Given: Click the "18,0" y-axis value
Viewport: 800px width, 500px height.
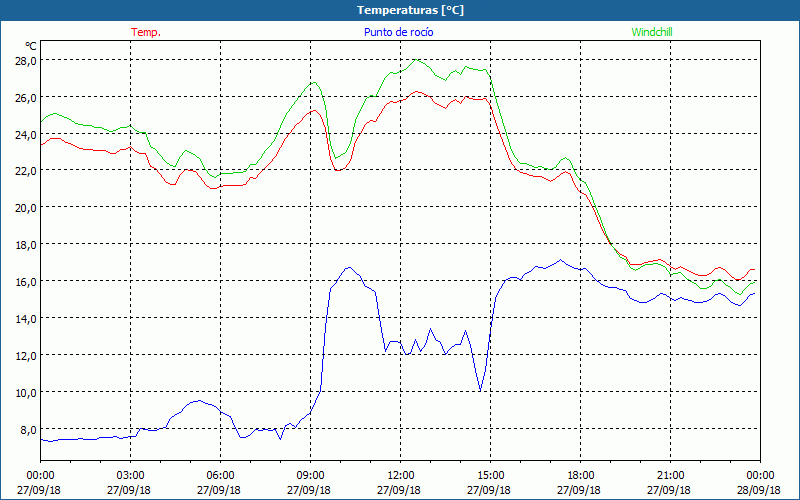Looking at the screenshot, I should pyautogui.click(x=25, y=245).
